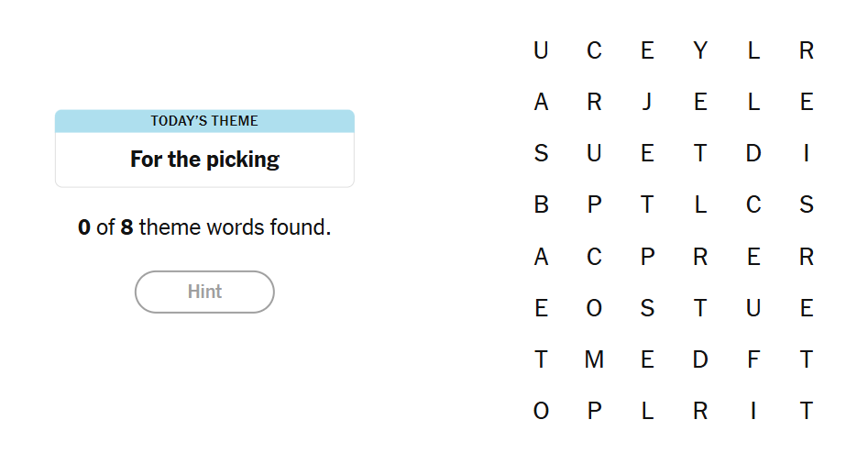The width and height of the screenshot is (868, 475).
Task: Click the R in the top-right corner
Action: pyautogui.click(x=807, y=51)
